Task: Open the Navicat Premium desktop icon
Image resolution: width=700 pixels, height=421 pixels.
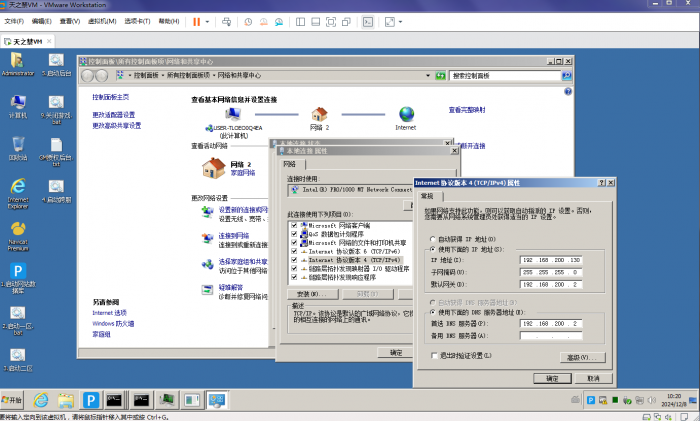Action: [x=18, y=232]
